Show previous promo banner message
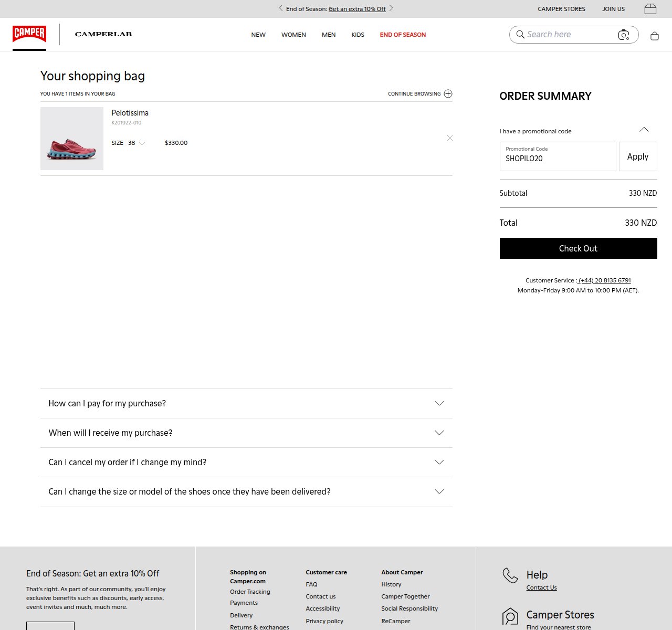The width and height of the screenshot is (672, 630). coord(281,8)
